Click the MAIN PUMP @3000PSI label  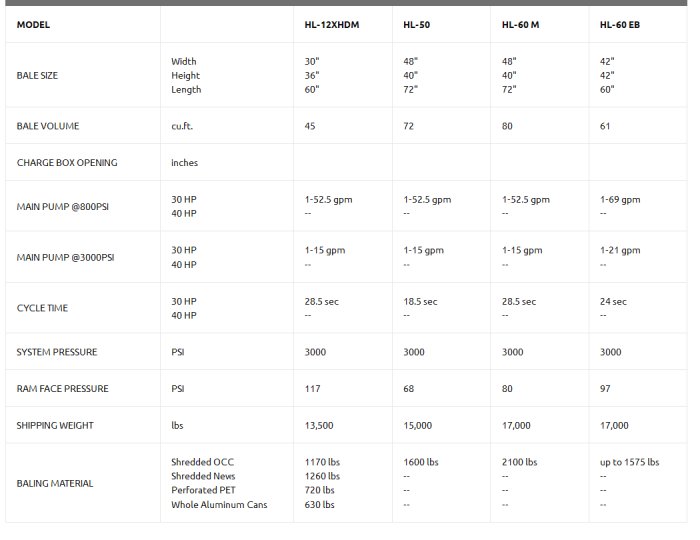tap(66, 257)
